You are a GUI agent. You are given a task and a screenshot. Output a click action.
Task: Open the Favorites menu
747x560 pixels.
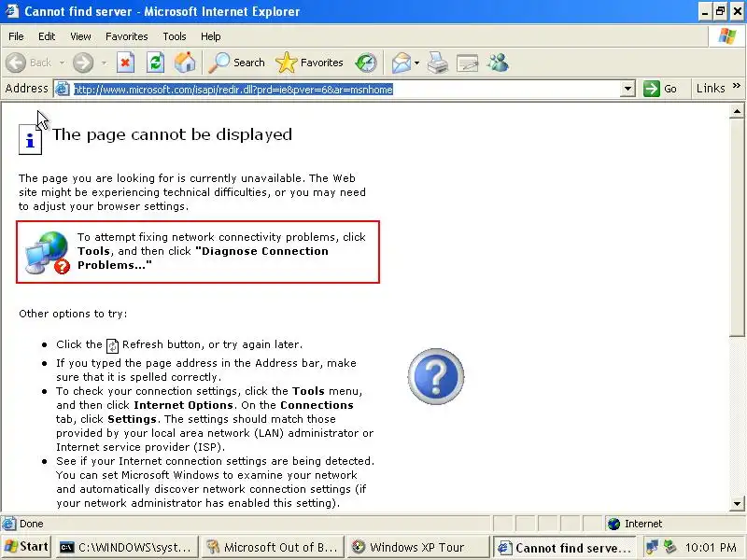coord(127,36)
